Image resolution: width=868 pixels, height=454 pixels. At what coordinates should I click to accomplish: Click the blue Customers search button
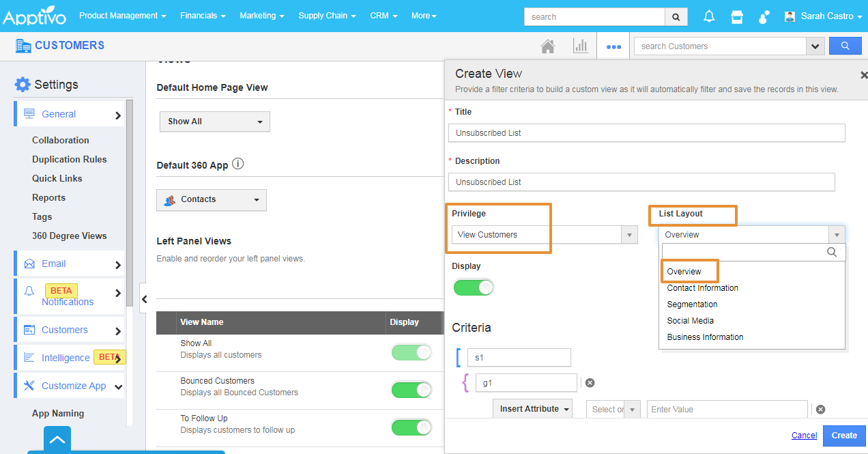pyautogui.click(x=845, y=46)
